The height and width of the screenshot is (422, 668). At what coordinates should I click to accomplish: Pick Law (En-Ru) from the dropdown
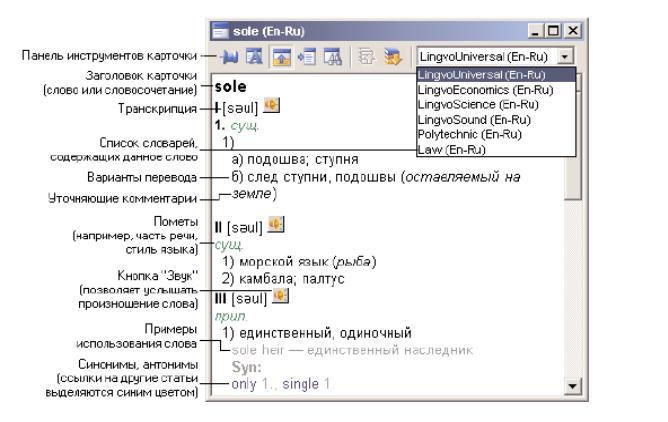452,149
